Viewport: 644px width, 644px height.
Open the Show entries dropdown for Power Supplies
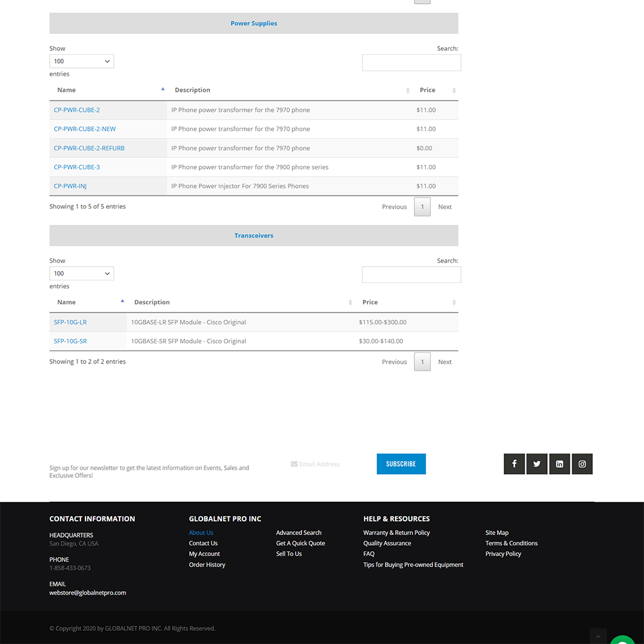(81, 61)
